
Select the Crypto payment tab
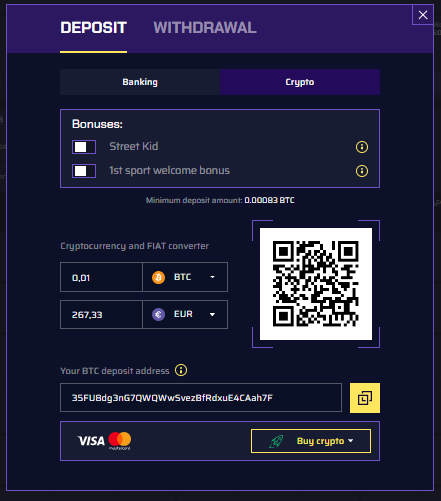coord(300,82)
